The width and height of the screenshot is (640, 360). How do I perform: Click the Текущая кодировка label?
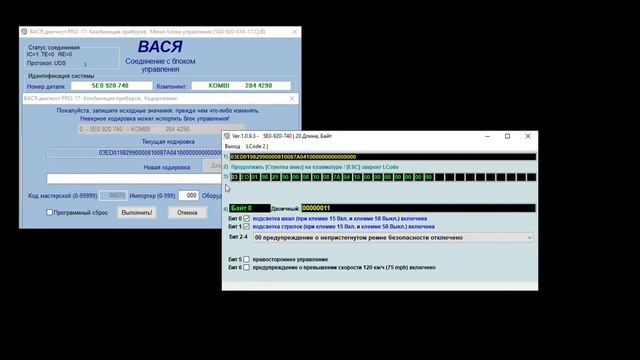pyautogui.click(x=168, y=142)
